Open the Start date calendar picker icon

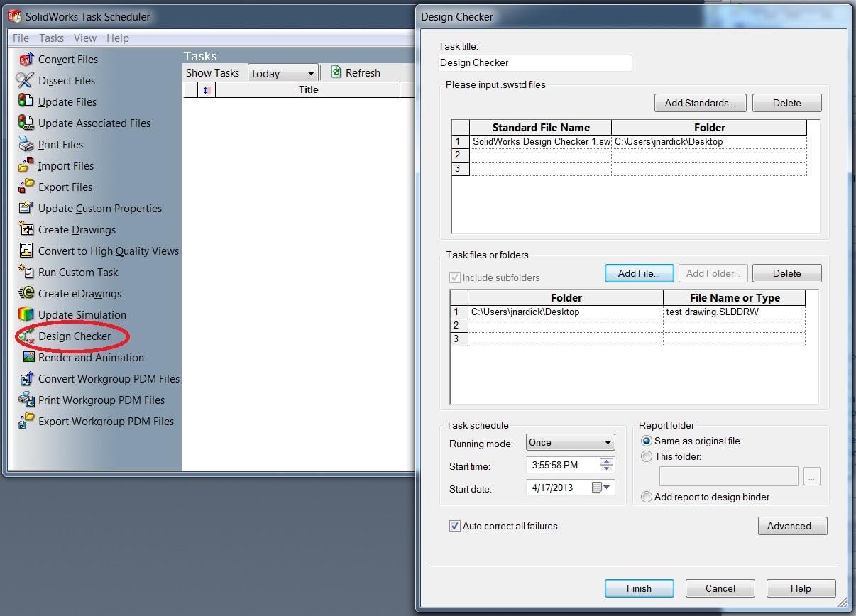point(600,488)
